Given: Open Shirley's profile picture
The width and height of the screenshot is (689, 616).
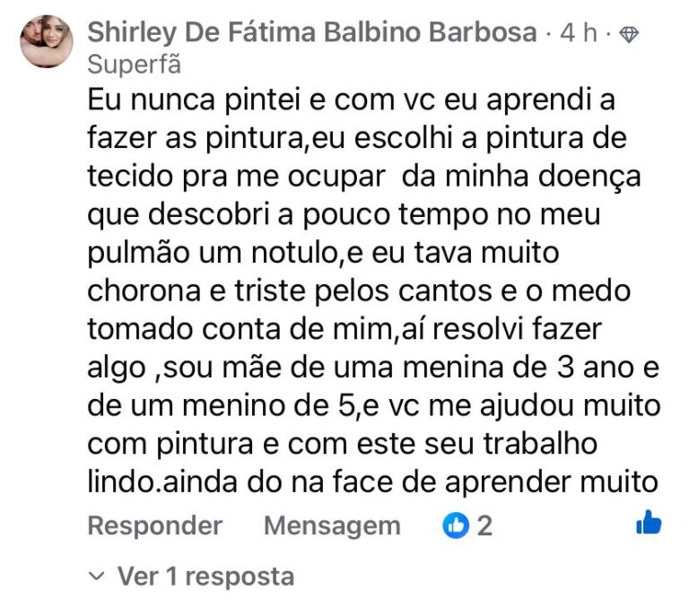Looking at the screenshot, I should pos(46,41).
